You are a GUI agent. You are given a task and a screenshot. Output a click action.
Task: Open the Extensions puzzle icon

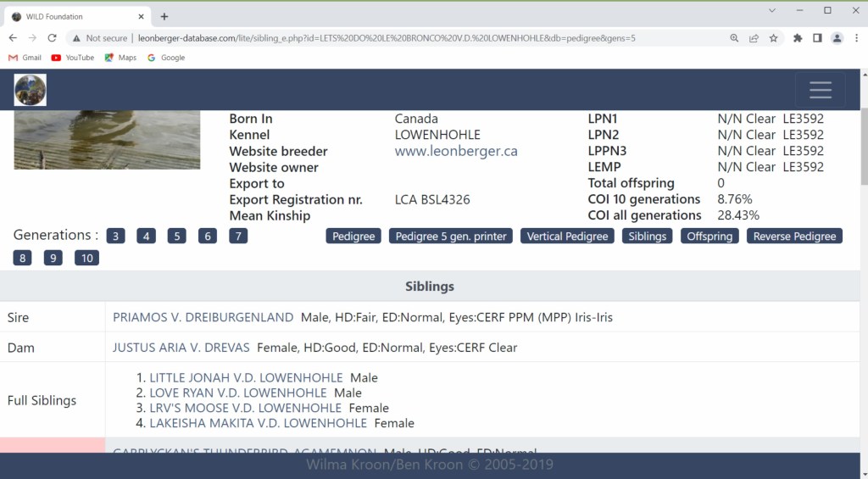(x=798, y=38)
